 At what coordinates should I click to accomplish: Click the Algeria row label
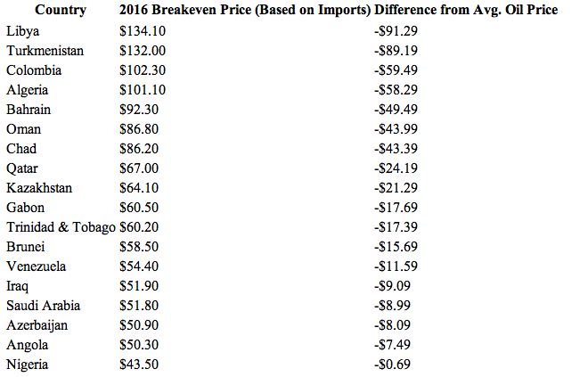pyautogui.click(x=28, y=90)
